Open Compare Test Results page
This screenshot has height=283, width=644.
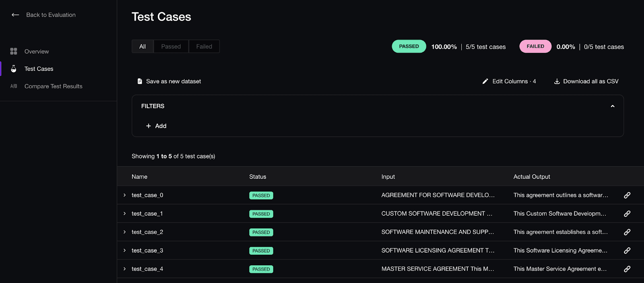click(x=53, y=86)
